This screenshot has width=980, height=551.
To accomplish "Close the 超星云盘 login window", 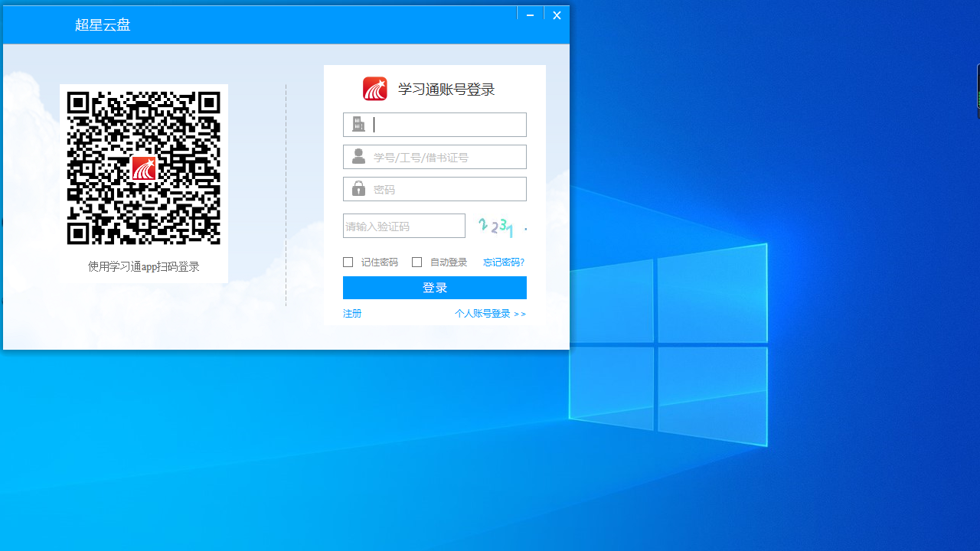I will 557,15.
